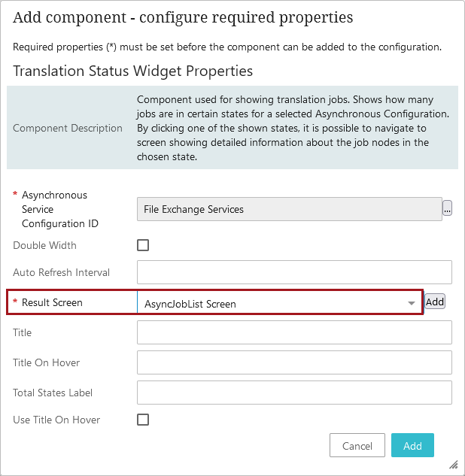
Task: Click into the Title text field
Action: tap(294, 332)
